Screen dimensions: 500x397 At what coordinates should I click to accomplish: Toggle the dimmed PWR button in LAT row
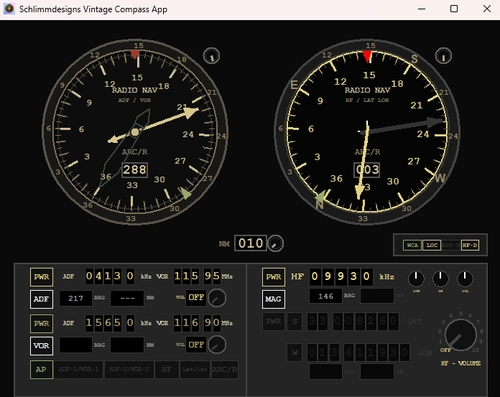[273, 322]
